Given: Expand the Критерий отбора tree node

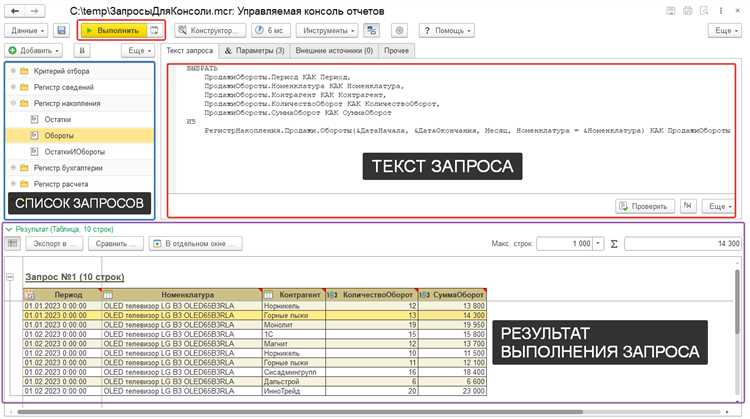Looking at the screenshot, I should click(13, 71).
